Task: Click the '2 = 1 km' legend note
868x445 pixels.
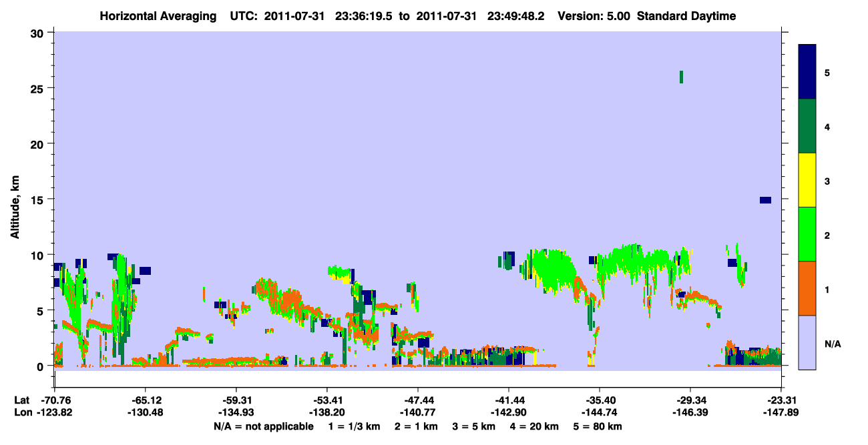Action: [415, 426]
